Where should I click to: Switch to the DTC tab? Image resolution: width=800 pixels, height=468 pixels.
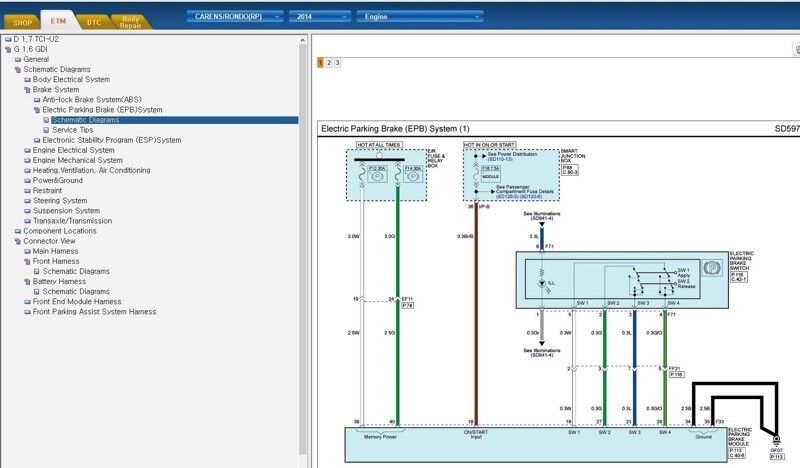click(93, 20)
